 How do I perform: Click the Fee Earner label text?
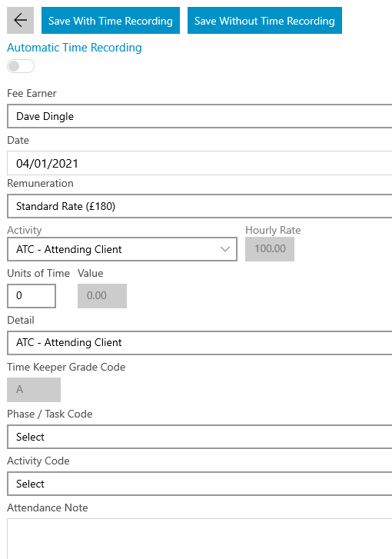32,93
